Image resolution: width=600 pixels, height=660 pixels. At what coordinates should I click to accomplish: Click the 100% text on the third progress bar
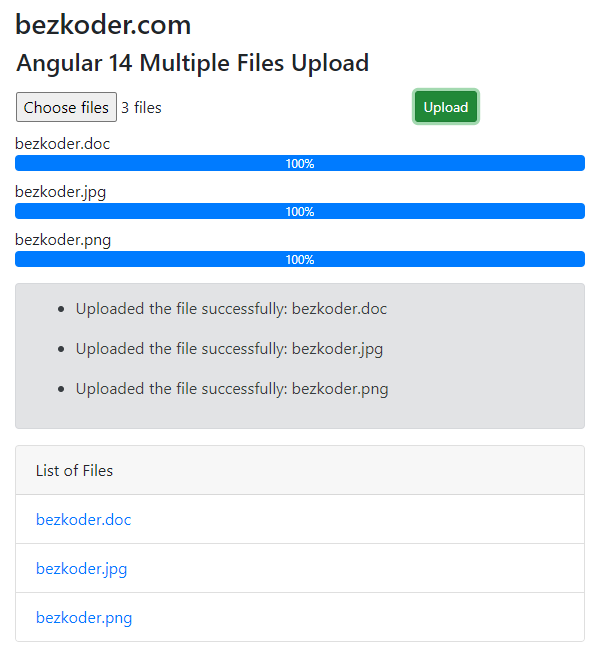[x=300, y=260]
